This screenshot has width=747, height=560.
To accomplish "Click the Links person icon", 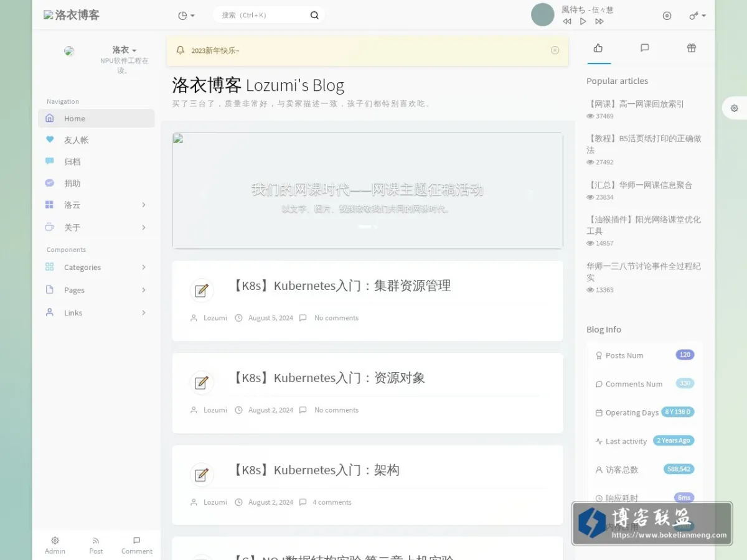I will (50, 312).
